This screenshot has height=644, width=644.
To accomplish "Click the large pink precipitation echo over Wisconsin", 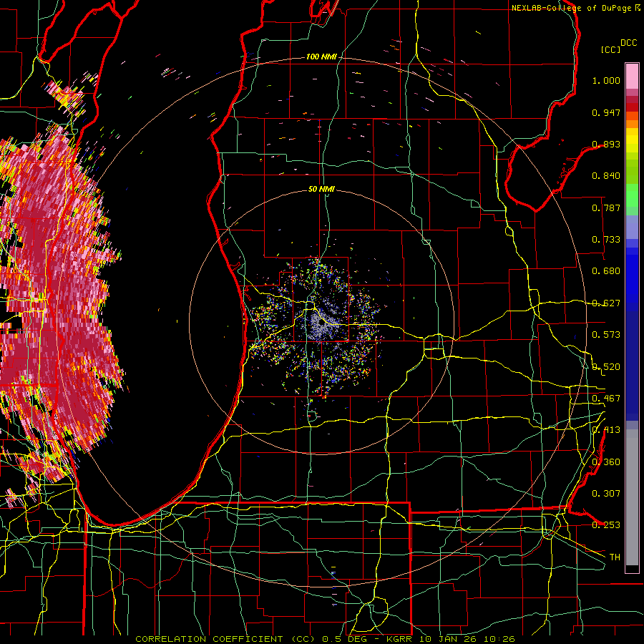I will tap(57, 304).
